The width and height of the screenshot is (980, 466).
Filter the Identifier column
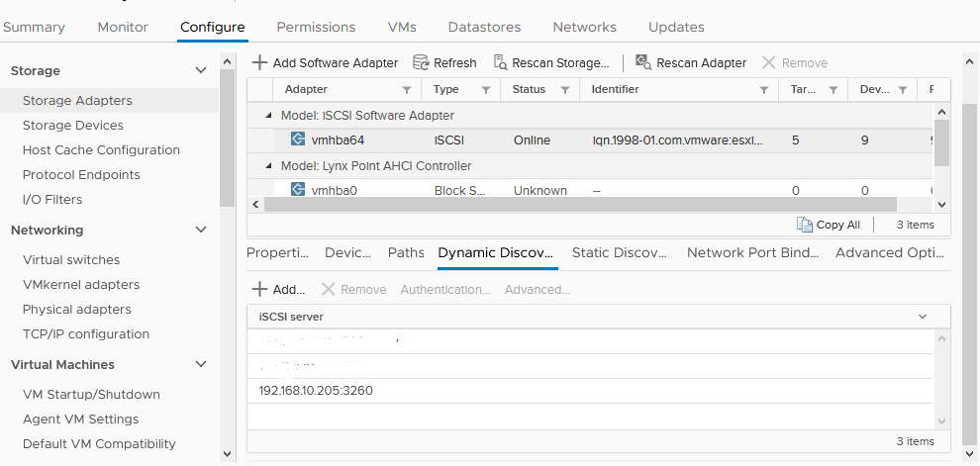pyautogui.click(x=764, y=90)
